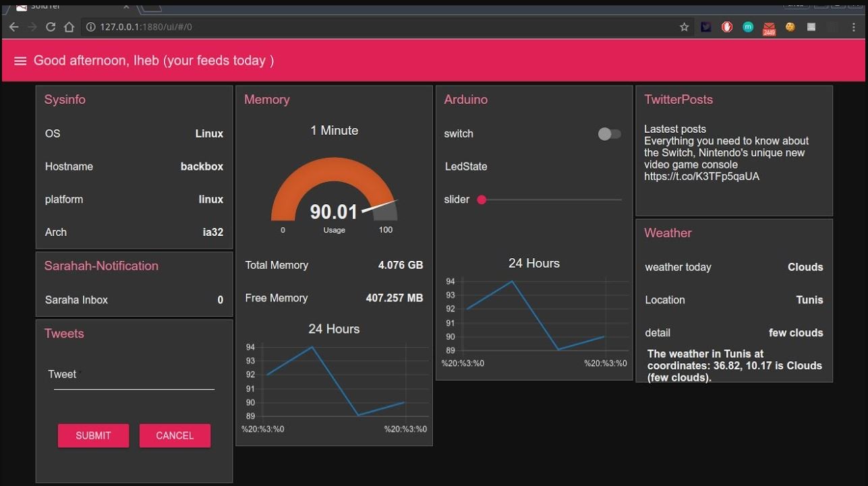Go back using the browser back arrow
Screen dimensions: 868x486
coord(13,27)
